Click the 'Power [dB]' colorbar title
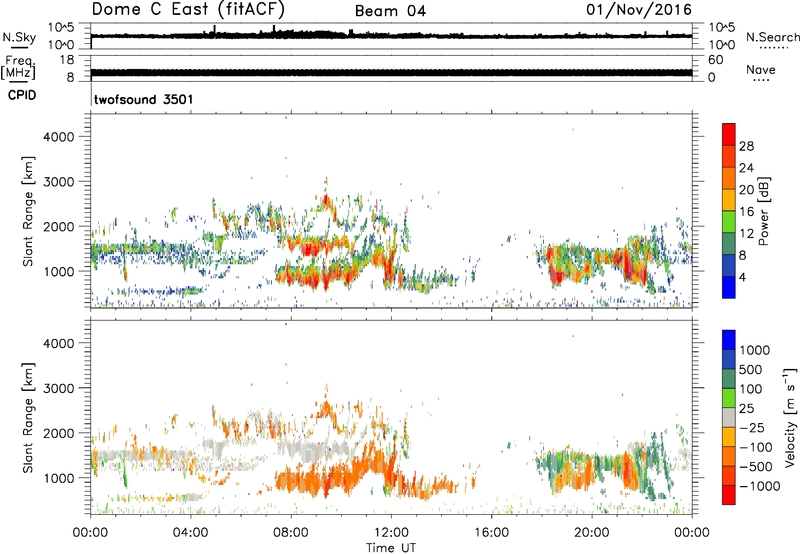 [763, 211]
